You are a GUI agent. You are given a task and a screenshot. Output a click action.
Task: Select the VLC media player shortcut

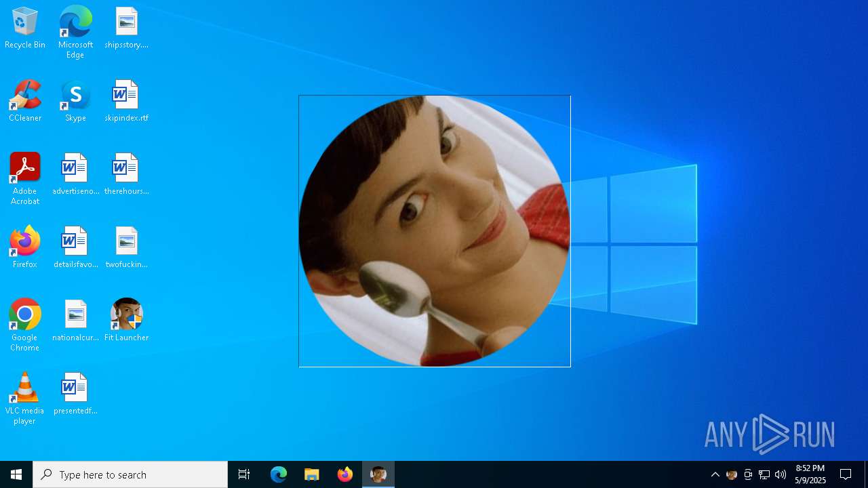coord(25,399)
